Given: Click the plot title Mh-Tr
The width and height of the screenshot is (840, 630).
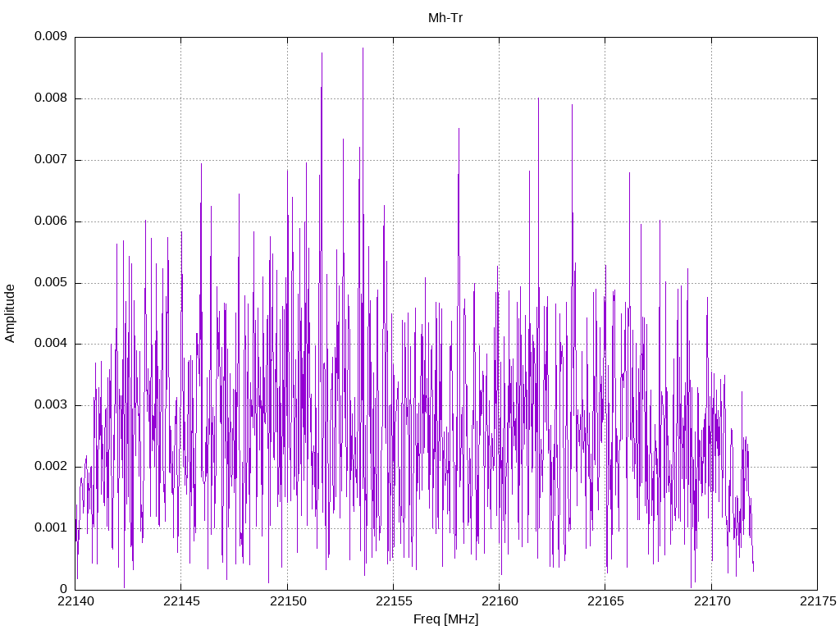Looking at the screenshot, I should click(445, 18).
